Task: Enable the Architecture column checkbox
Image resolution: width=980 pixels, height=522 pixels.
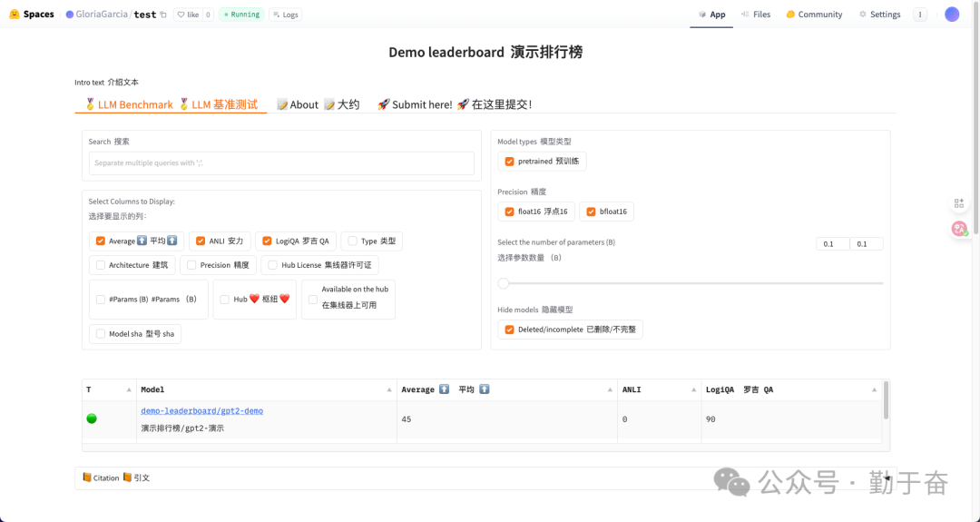Action: [101, 265]
